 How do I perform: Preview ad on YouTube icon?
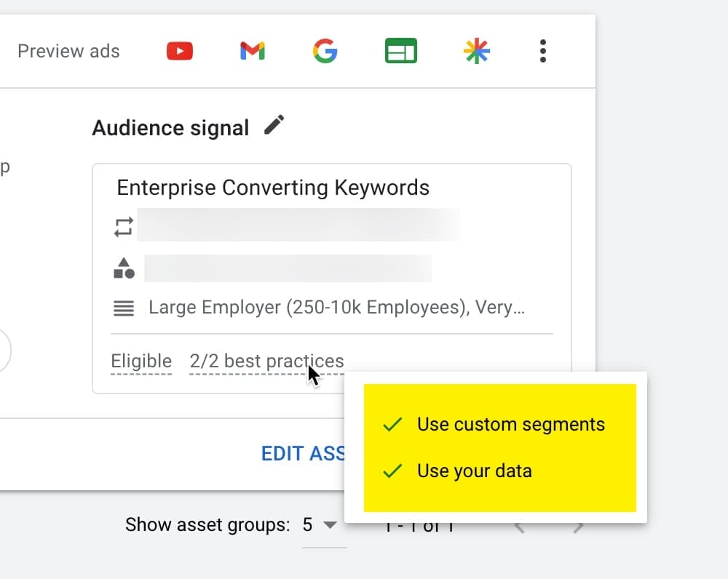[180, 51]
